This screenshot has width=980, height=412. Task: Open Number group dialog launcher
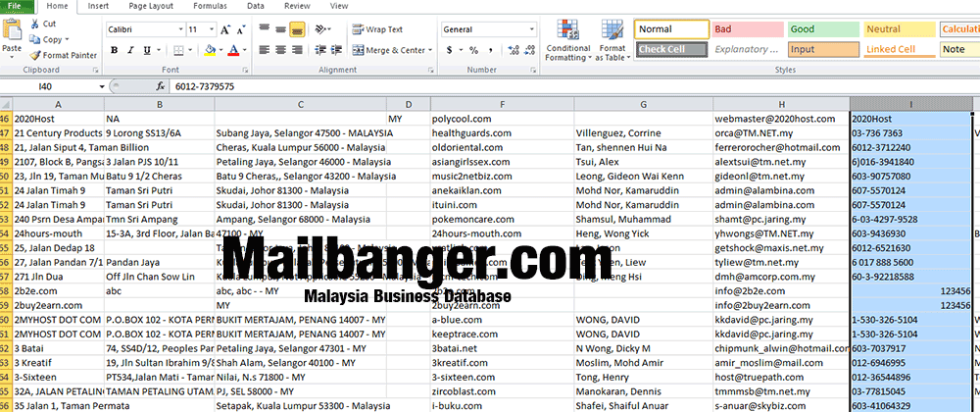tap(535, 71)
